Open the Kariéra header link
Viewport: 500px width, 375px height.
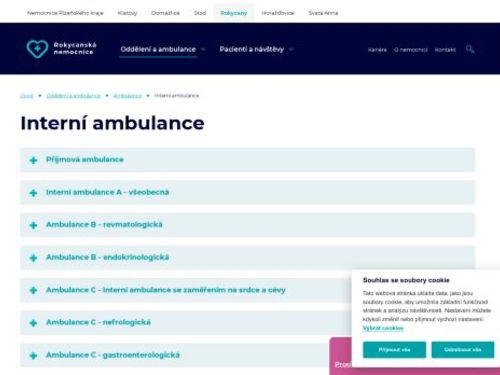pos(377,50)
